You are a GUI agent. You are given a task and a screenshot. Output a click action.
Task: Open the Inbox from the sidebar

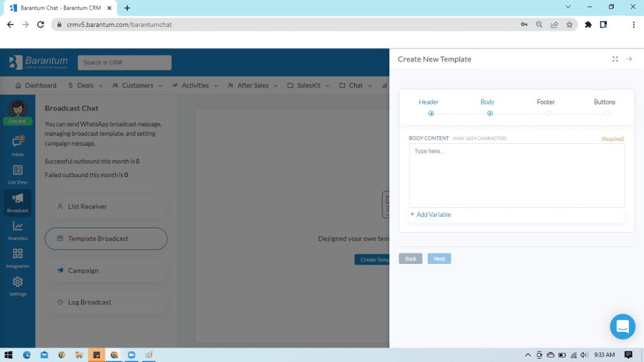17,143
